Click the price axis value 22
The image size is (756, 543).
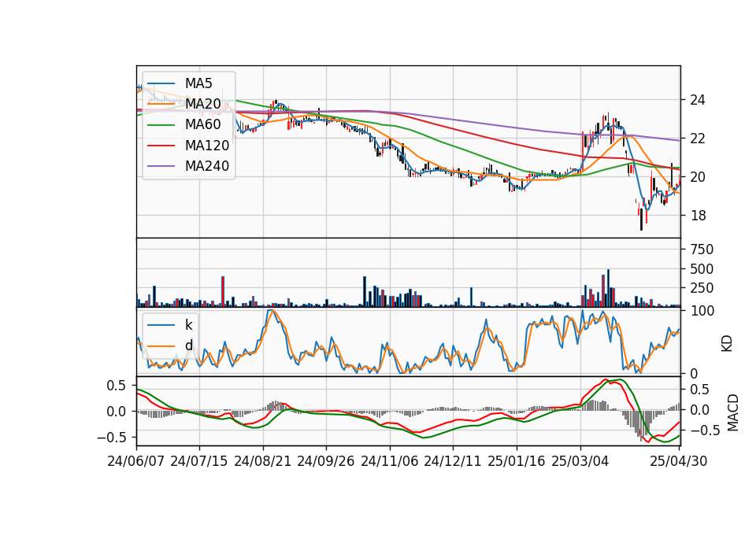(x=698, y=139)
